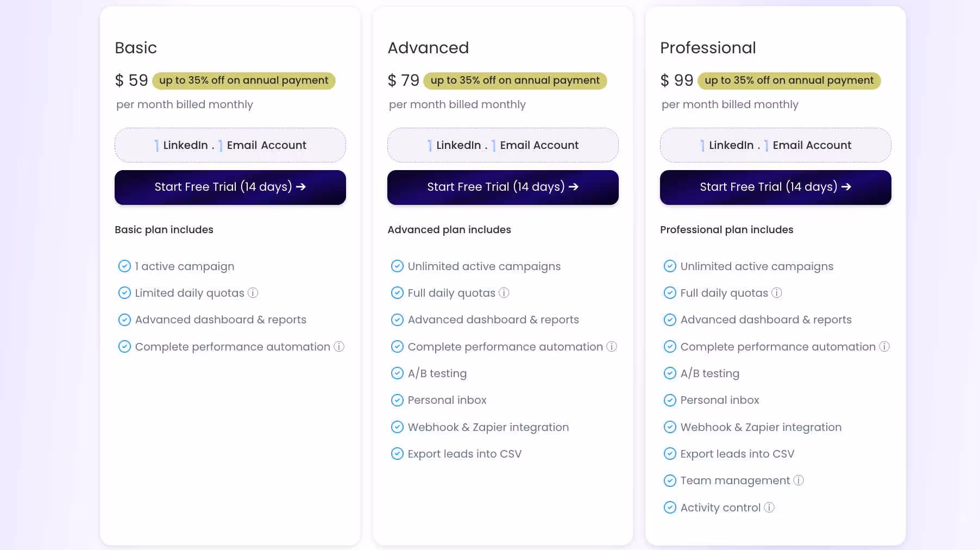Start the free trial for the Advanced plan
The width and height of the screenshot is (980, 550).
pyautogui.click(x=502, y=187)
